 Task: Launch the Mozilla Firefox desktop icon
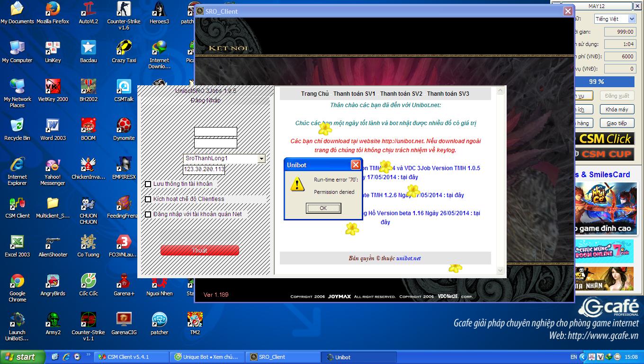53,13
